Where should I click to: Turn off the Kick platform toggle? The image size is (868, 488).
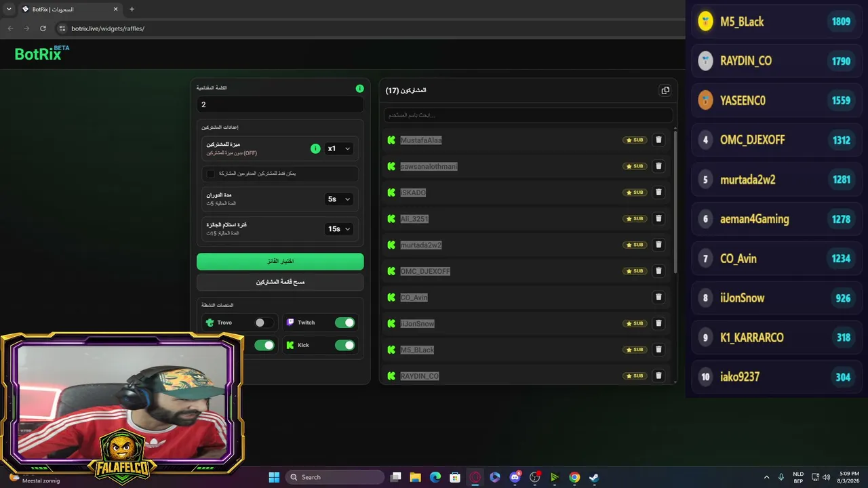[x=344, y=345]
